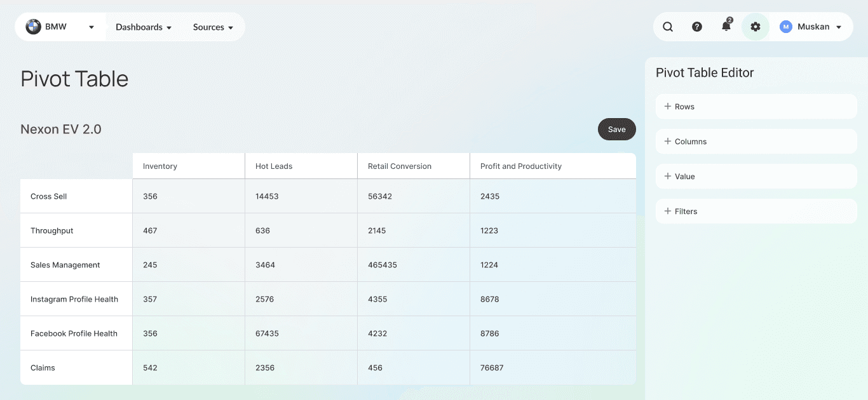This screenshot has height=400, width=868.
Task: Click the 1223 Profit cell
Action: tap(553, 230)
